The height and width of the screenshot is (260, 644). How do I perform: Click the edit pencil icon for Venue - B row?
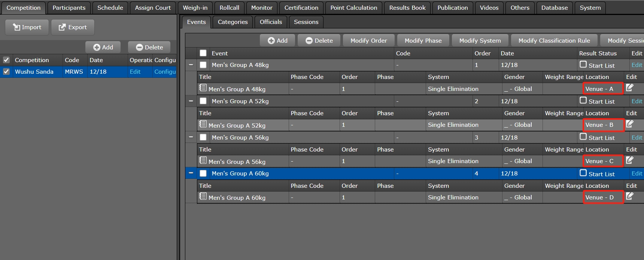(630, 124)
